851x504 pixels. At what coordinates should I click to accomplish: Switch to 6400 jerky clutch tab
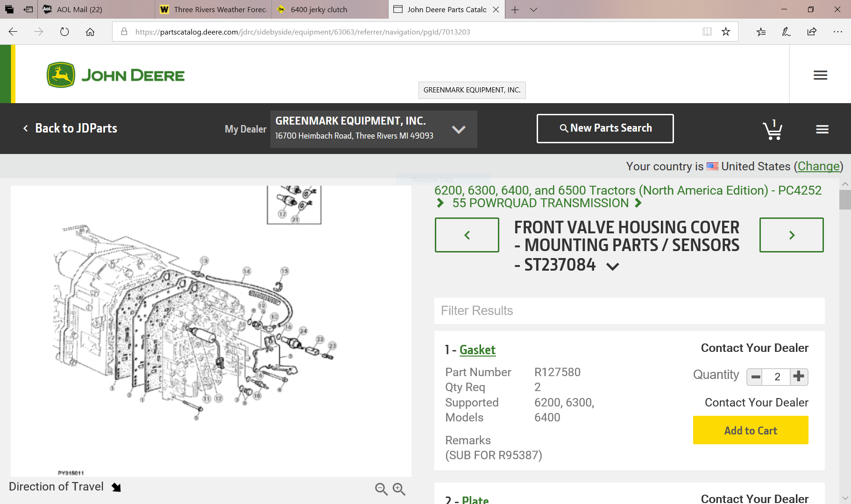tap(319, 9)
